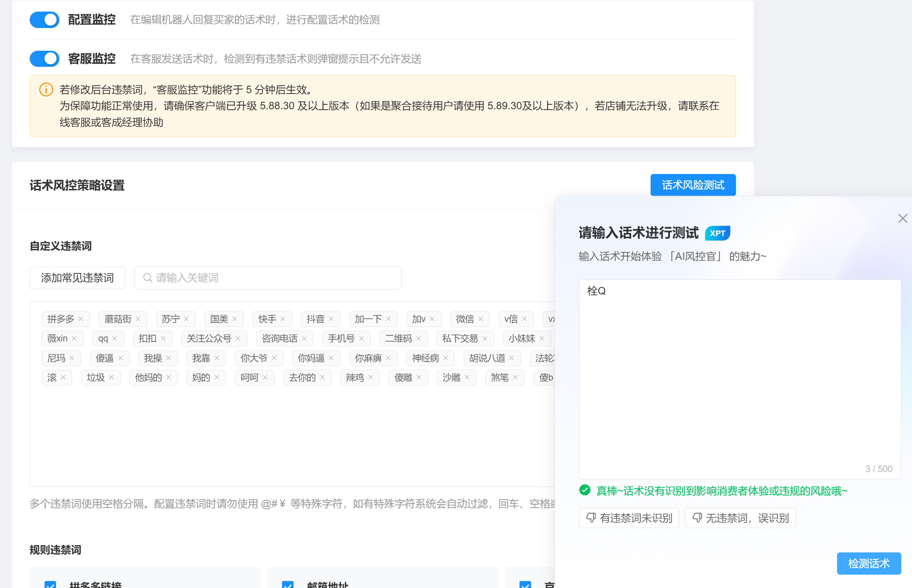Viewport: 912px width, 588px height.
Task: Remove the 拼多多 tag
Action: click(x=81, y=319)
